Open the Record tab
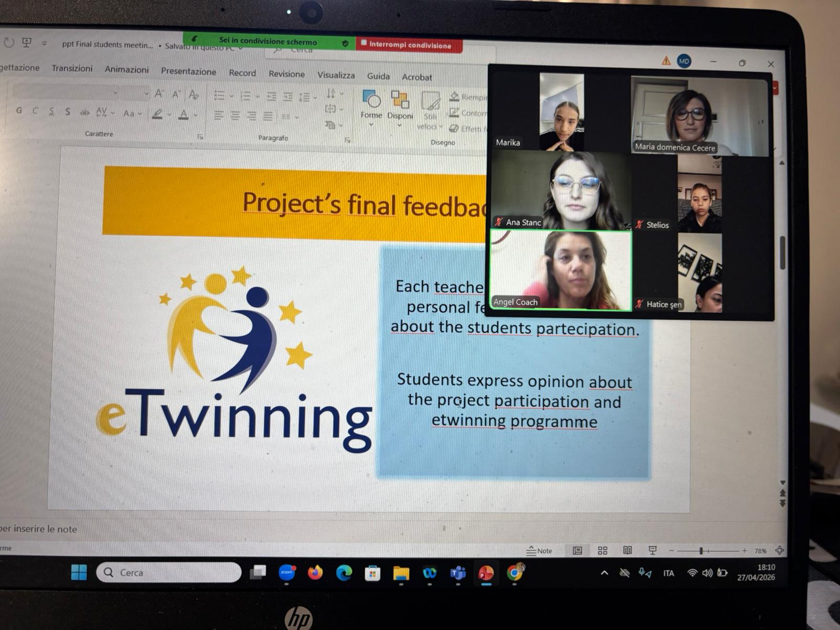Viewport: 840px width, 630px height. pyautogui.click(x=243, y=73)
